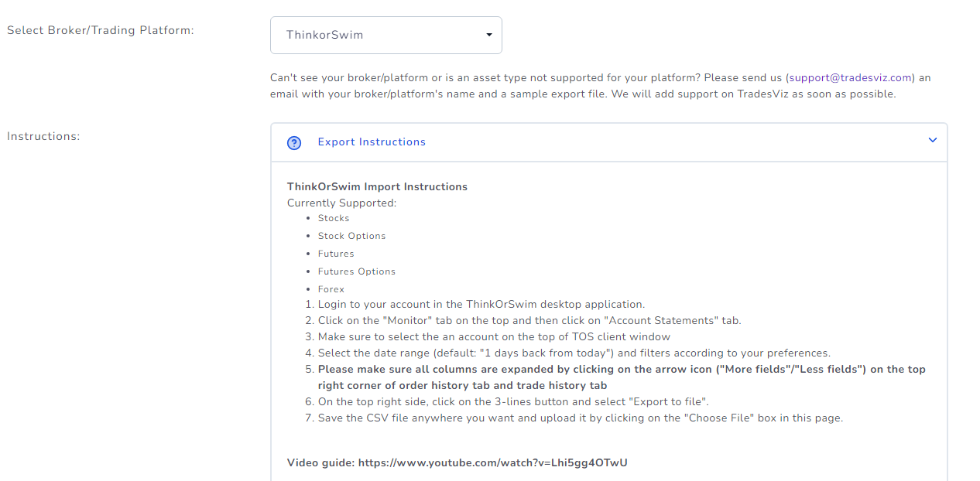The height and width of the screenshot is (481, 980).
Task: Toggle the chevron beside Export Instructions
Action: click(x=932, y=140)
